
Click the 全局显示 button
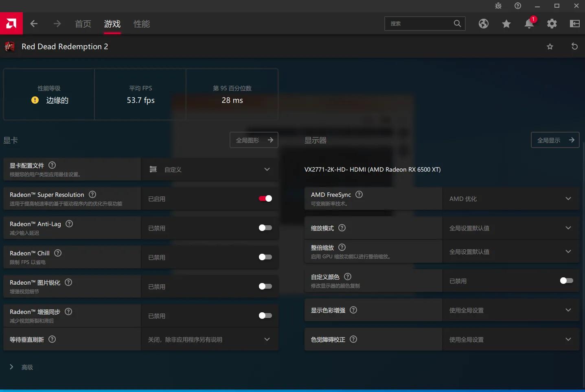[555, 140]
